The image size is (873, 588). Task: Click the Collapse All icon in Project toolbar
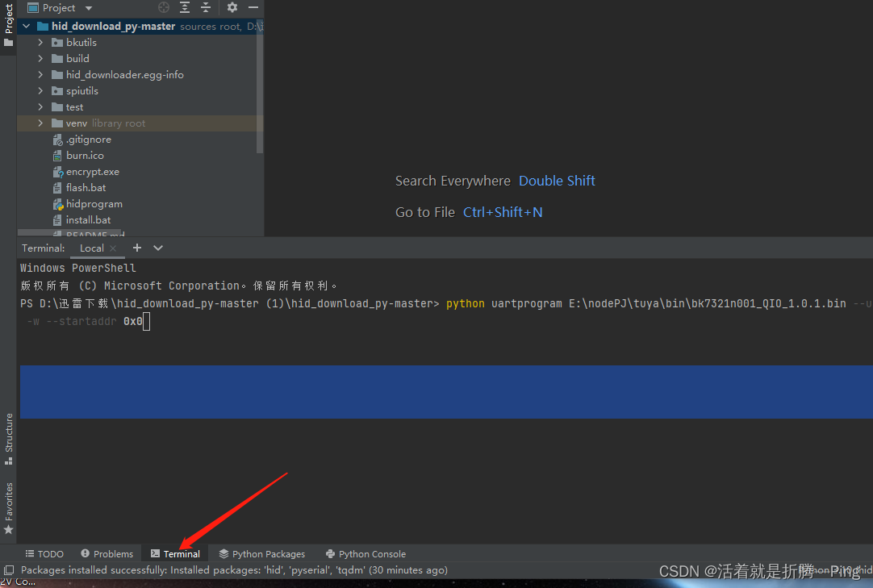[206, 7]
